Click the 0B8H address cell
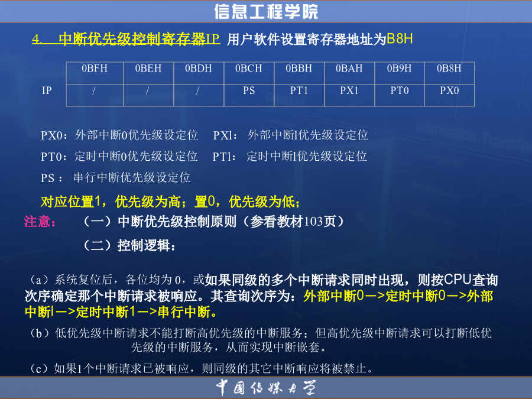This screenshot has height=399, width=532. tap(449, 69)
